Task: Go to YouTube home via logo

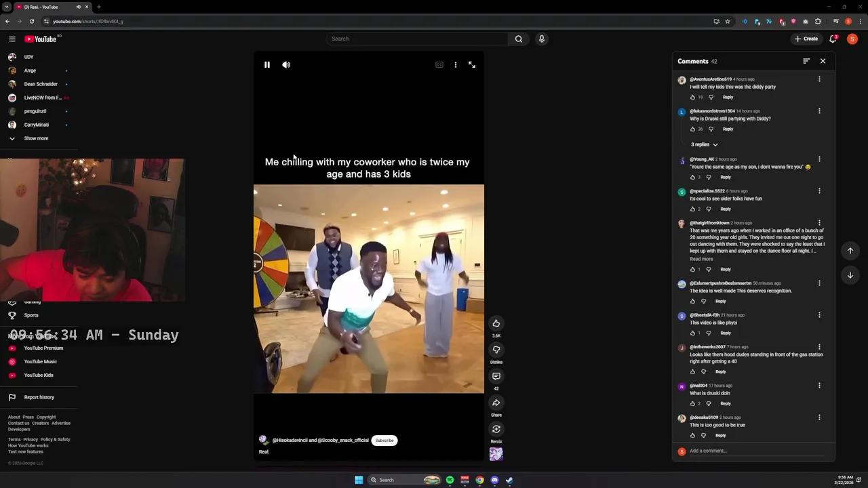Action: [41, 39]
